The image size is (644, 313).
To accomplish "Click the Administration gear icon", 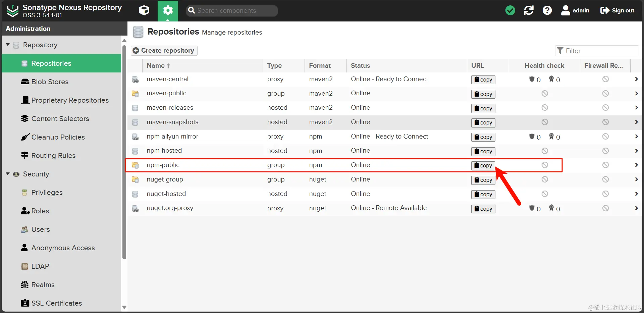I will tap(168, 11).
